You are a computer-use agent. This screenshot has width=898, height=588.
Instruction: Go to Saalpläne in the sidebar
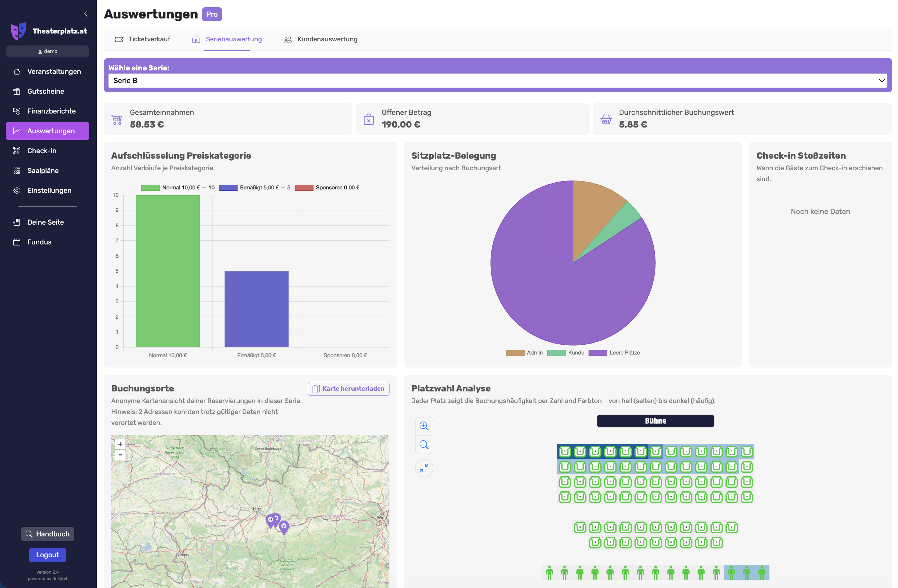click(43, 171)
